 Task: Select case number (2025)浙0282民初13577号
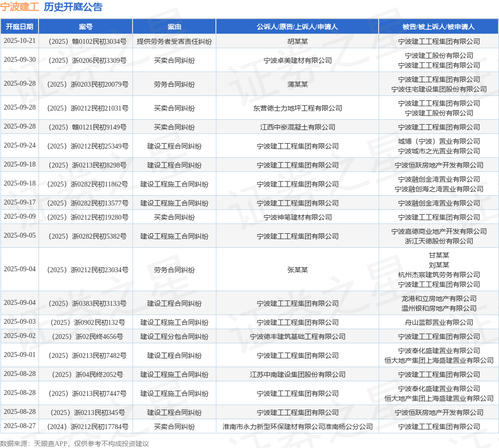(86, 203)
